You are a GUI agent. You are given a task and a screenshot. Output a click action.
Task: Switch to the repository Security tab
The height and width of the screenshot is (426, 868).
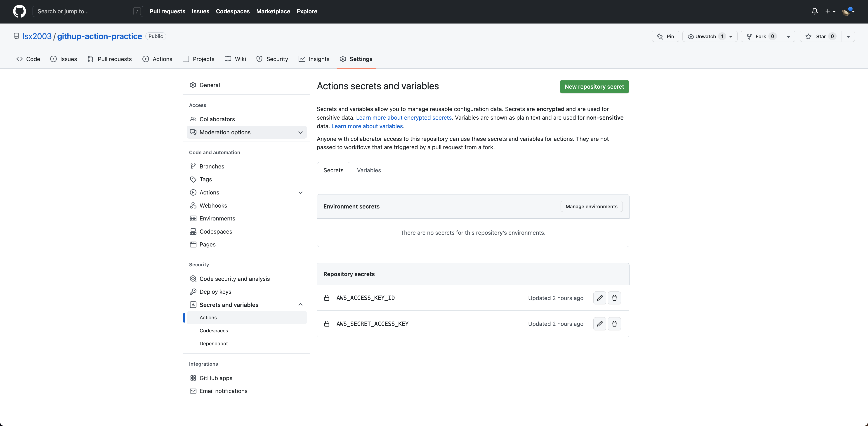272,59
